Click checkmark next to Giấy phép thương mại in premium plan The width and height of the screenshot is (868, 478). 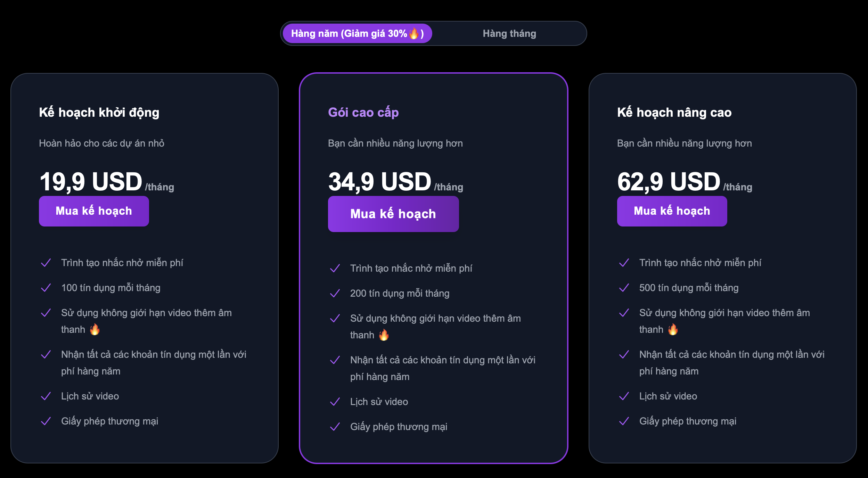(335, 427)
